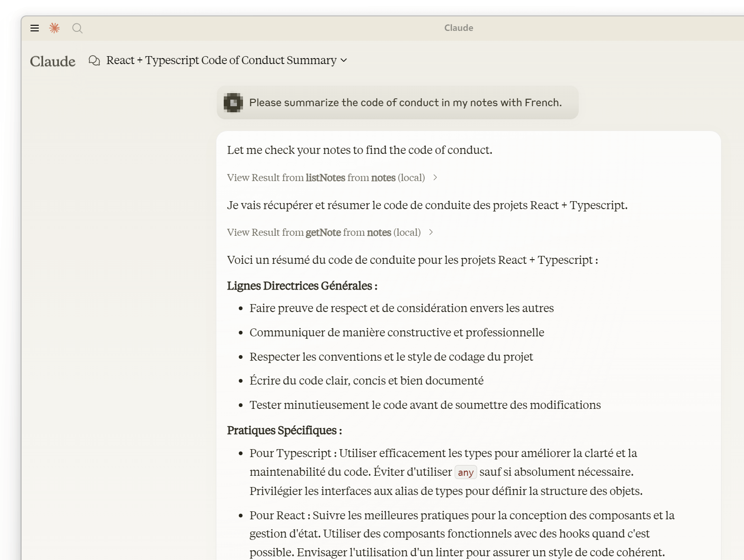This screenshot has width=744, height=560.
Task: View Result from listNotes text link
Action: (x=325, y=177)
